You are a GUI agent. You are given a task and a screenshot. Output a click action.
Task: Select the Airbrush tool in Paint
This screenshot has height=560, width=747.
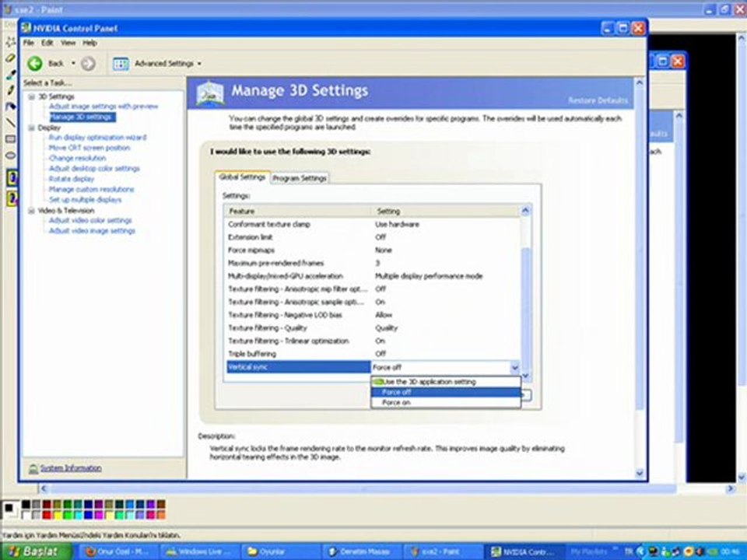(x=10, y=107)
